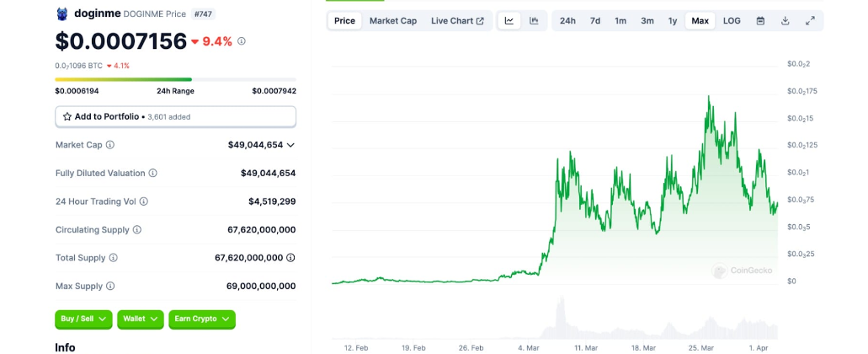This screenshot has height=354, width=868.
Task: Click info icon beside Fully Diluted Valuation
Action: [x=153, y=173]
